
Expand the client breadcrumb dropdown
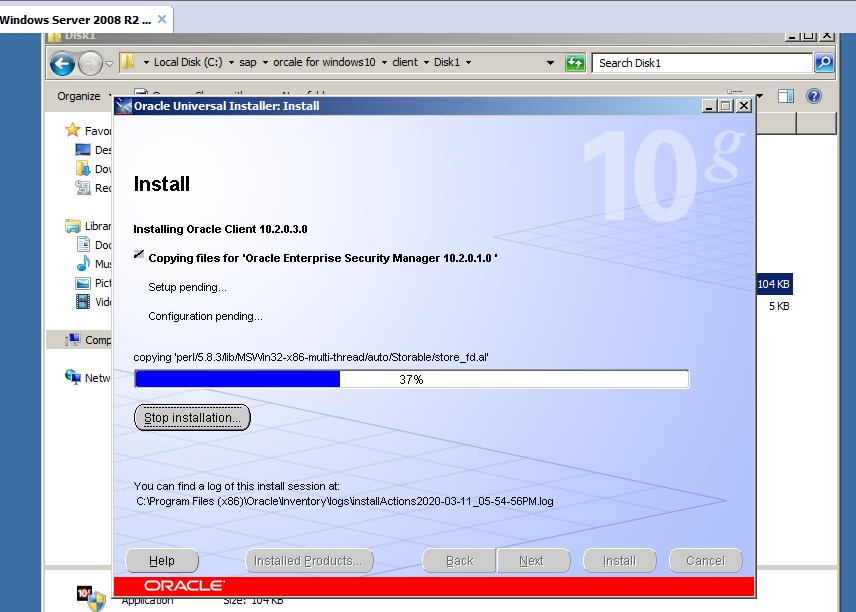[426, 62]
